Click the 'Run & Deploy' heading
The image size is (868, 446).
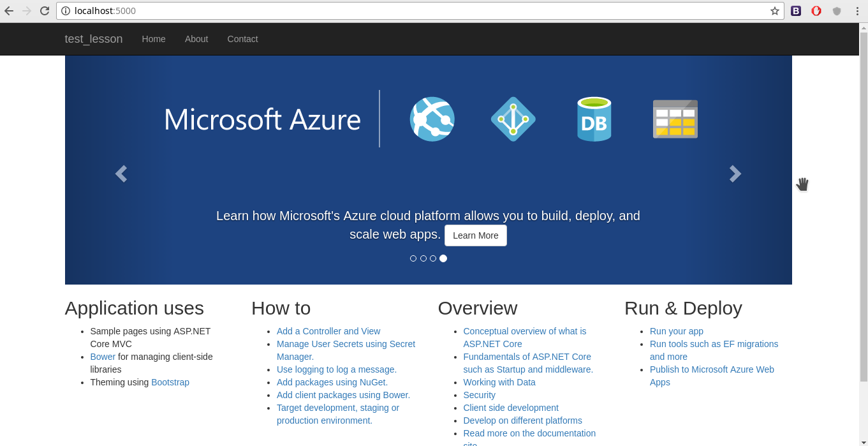click(x=683, y=308)
